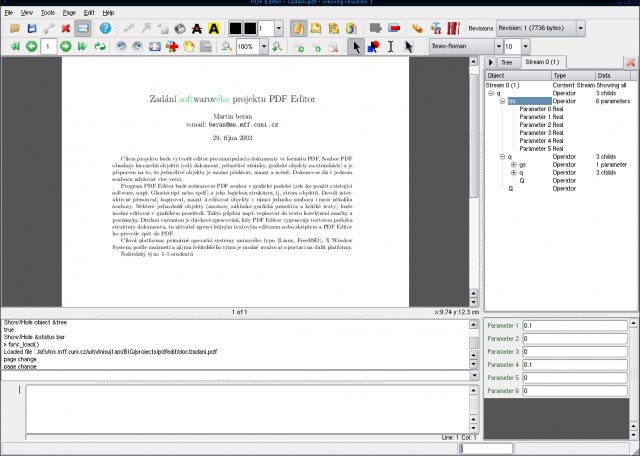Open the Revisions dropdown

pyautogui.click(x=581, y=29)
